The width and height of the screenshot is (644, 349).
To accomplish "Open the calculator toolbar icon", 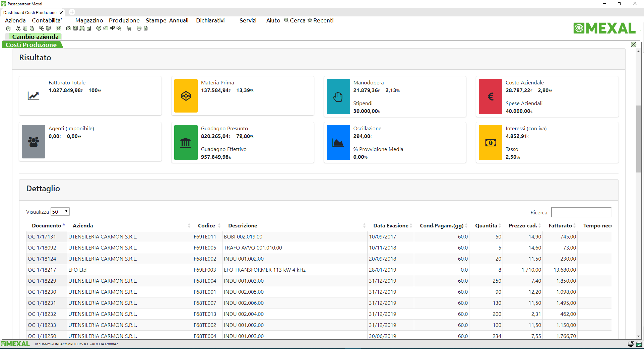I will [x=89, y=28].
